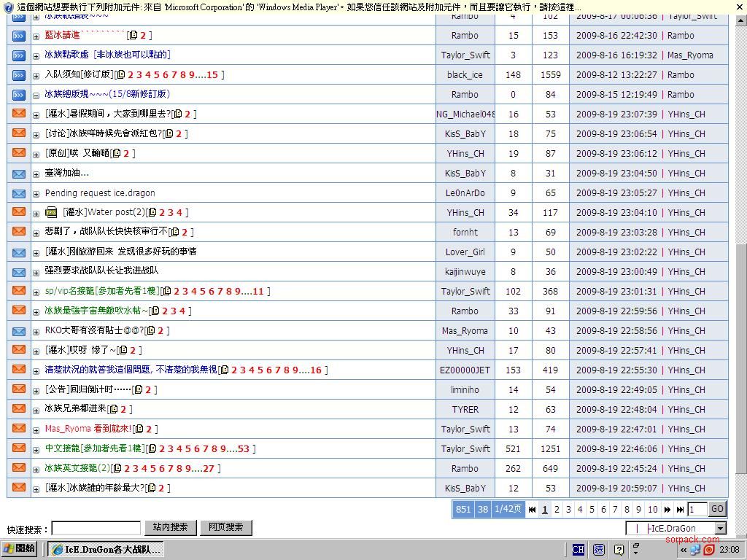Click the orange envelope icon beside Water post(2)

19,212
